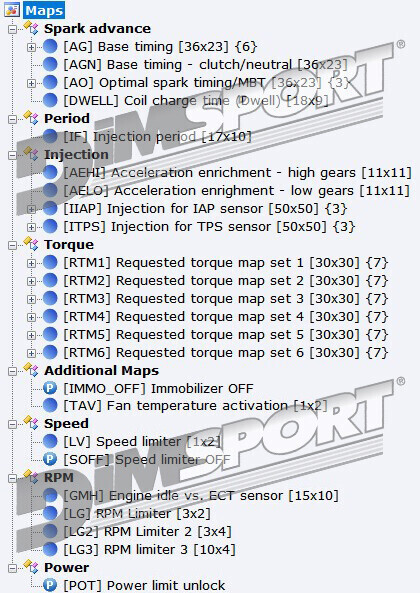420x593 pixels.
Task: Expand the [RTM6] torque map set 6
Action: pyautogui.click(x=31, y=354)
